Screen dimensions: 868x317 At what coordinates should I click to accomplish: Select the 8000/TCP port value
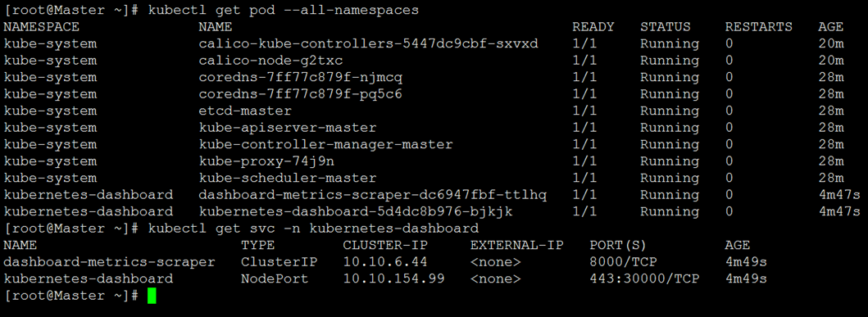pos(624,261)
